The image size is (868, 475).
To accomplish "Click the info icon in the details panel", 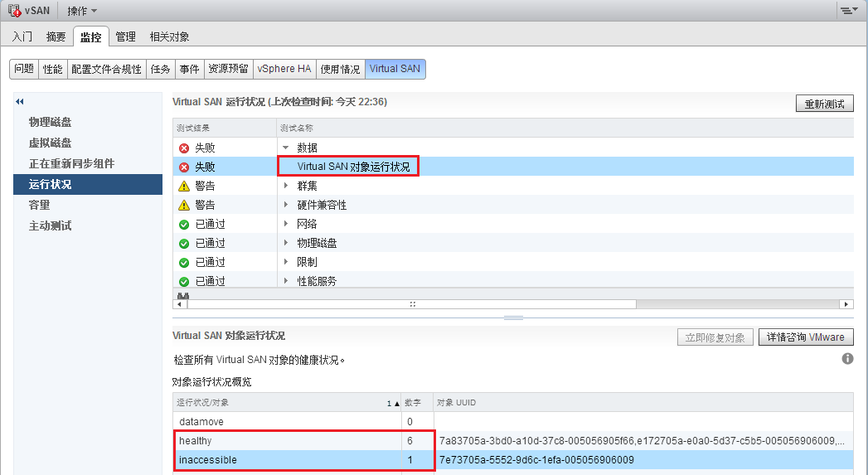I will pyautogui.click(x=847, y=359).
